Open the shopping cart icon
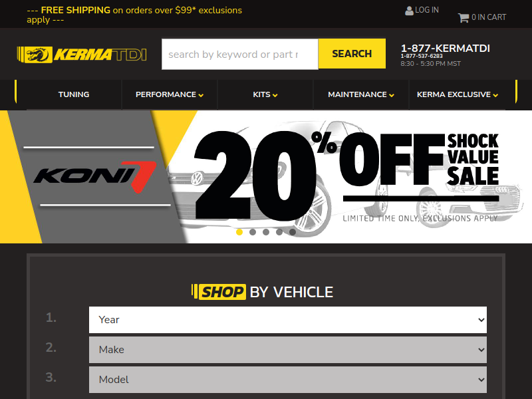This screenshot has width=532, height=399. pyautogui.click(x=464, y=18)
